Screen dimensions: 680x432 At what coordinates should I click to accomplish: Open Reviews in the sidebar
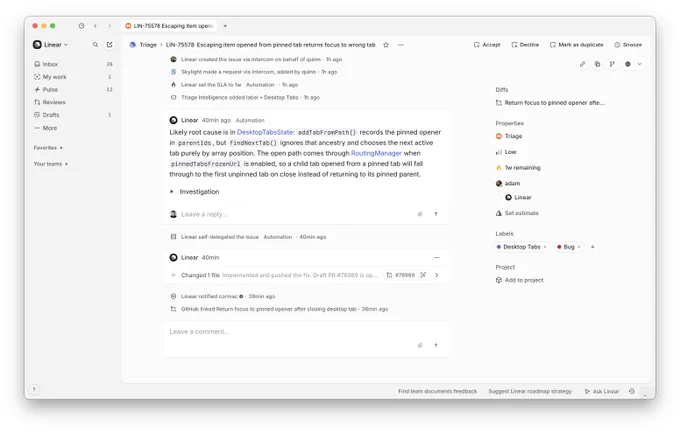pos(73,102)
